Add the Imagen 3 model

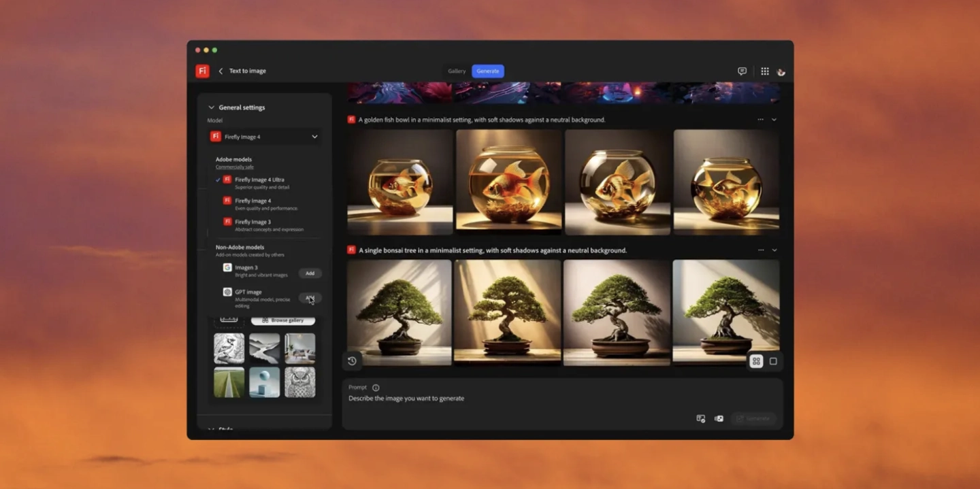click(x=310, y=273)
